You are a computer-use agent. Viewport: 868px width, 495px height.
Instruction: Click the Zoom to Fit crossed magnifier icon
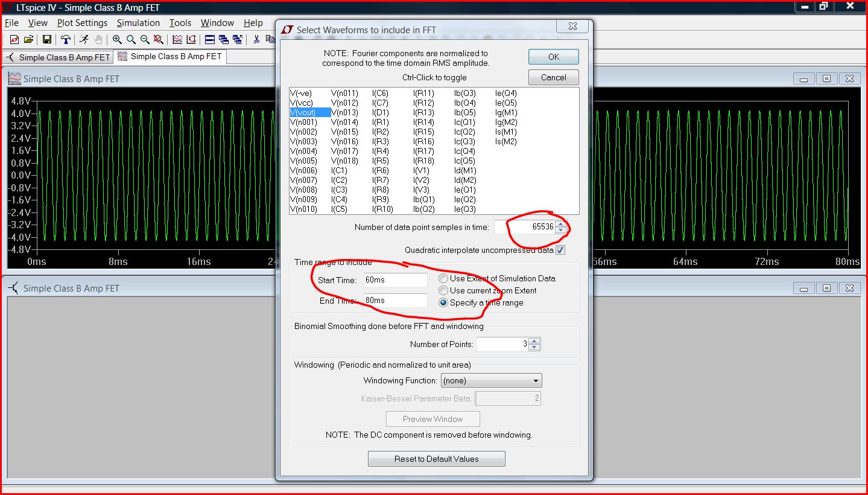tap(158, 39)
